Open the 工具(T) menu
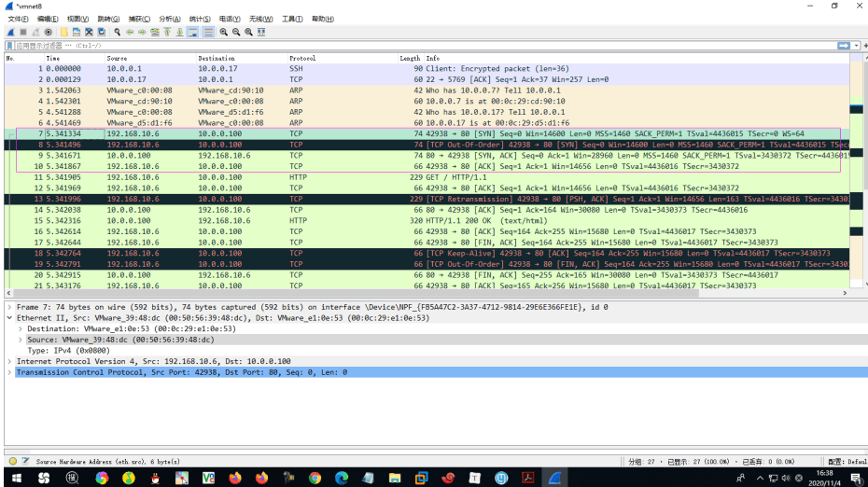This screenshot has height=487, width=868. point(292,19)
